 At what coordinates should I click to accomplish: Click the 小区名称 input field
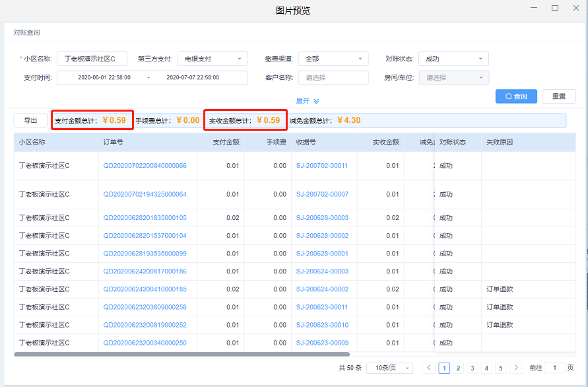click(x=92, y=59)
